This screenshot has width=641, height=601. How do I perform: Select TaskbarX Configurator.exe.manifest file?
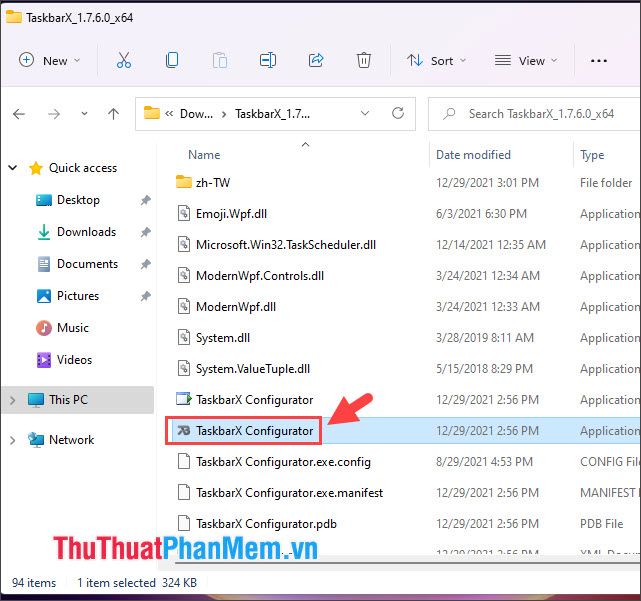[289, 493]
